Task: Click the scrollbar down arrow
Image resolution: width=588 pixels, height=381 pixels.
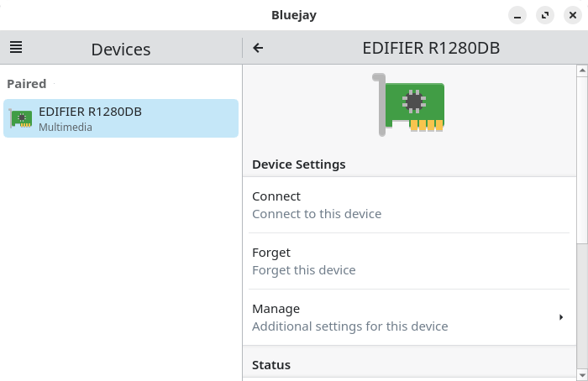Action: (x=582, y=375)
